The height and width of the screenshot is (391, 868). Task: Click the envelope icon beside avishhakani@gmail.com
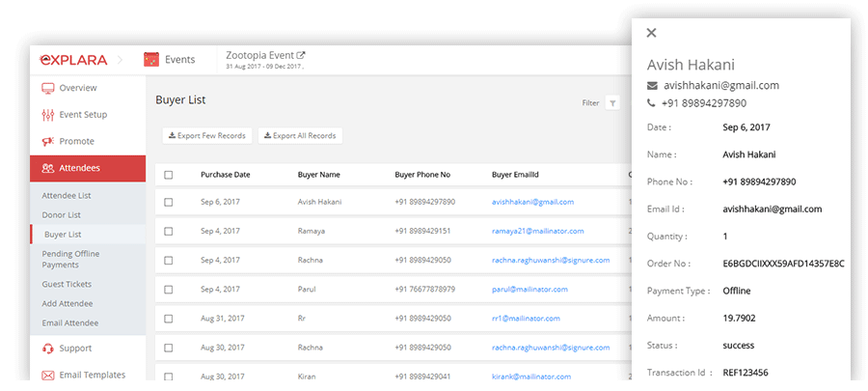[652, 86]
